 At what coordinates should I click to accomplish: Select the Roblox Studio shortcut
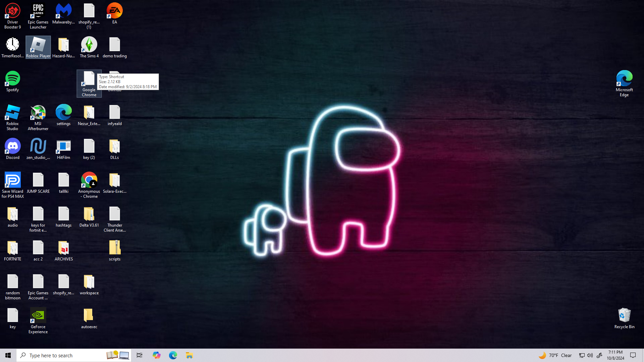12,113
